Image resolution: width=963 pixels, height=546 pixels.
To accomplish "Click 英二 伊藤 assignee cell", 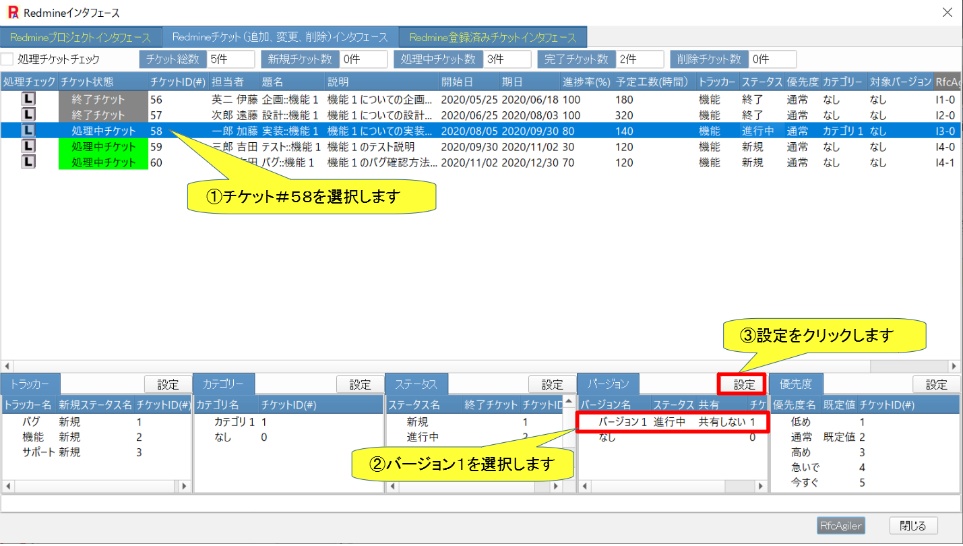I will (235, 99).
